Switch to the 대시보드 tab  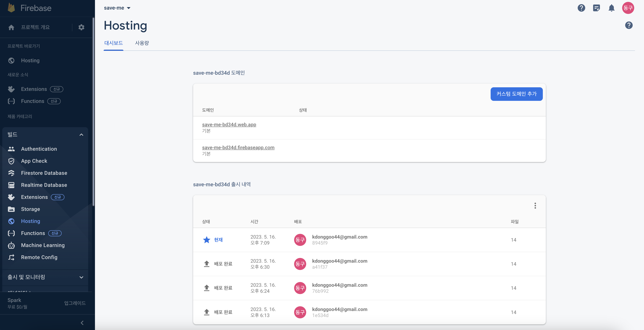113,43
